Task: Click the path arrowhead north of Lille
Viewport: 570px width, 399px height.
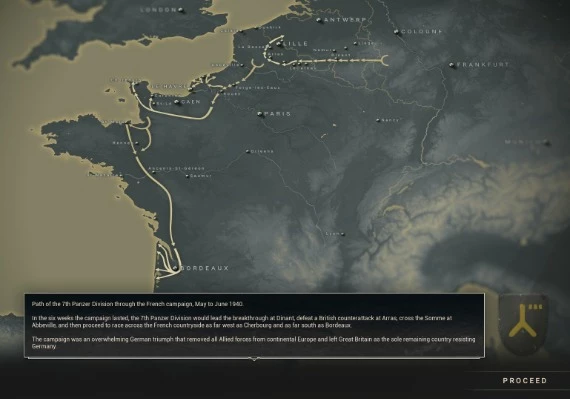Action: (x=282, y=36)
